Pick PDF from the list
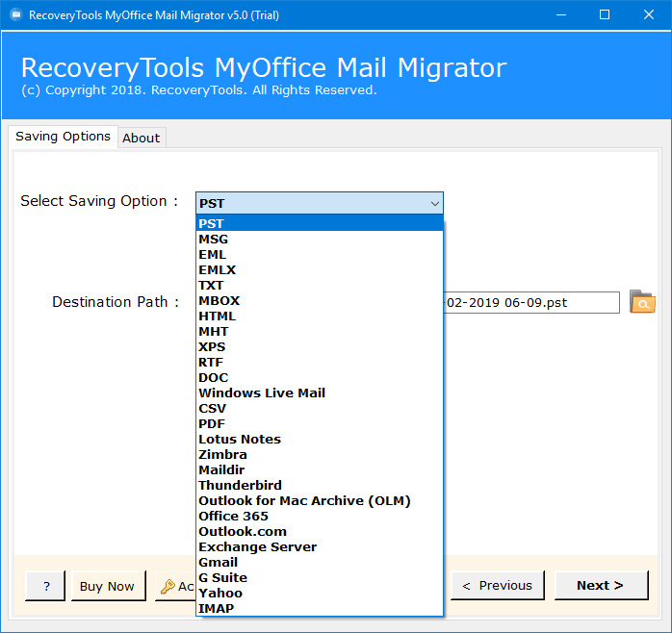 pyautogui.click(x=320, y=424)
